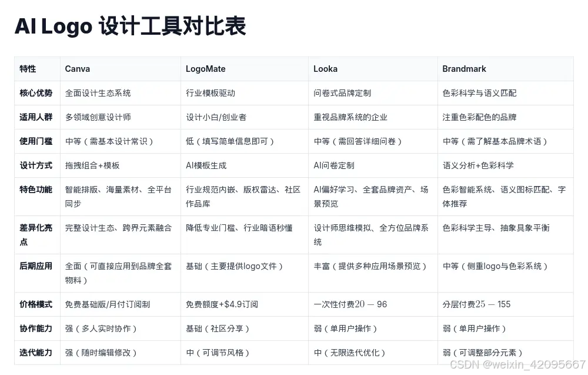This screenshot has width=588, height=375.
Task: Click the '迭代能力' row label
Action: click(36, 353)
